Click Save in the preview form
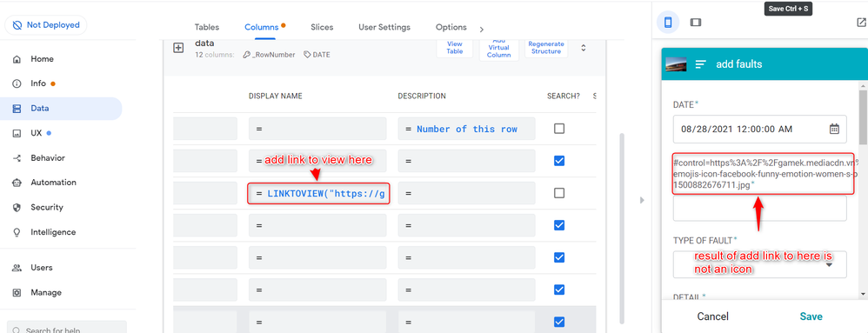 coord(811,316)
